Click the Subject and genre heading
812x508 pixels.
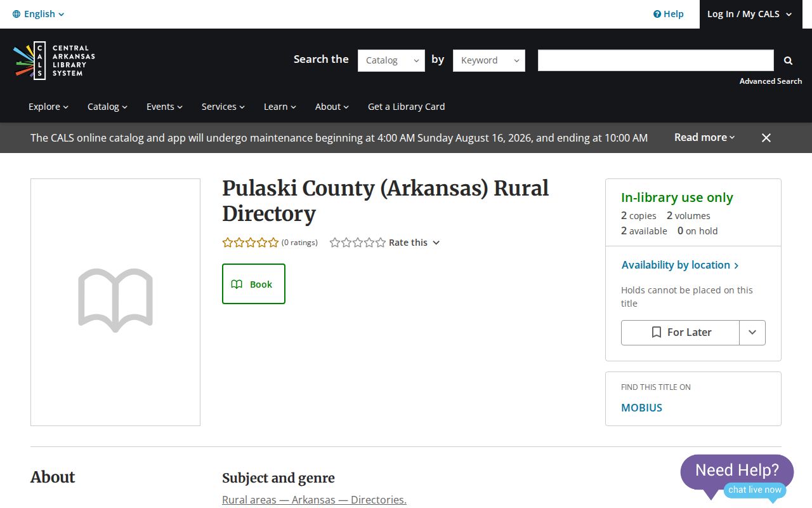click(x=278, y=478)
